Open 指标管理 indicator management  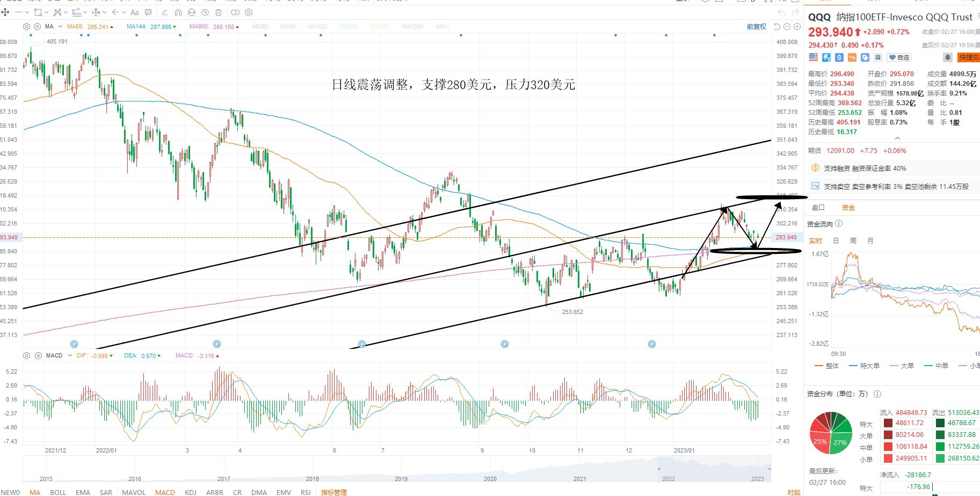coord(333,492)
